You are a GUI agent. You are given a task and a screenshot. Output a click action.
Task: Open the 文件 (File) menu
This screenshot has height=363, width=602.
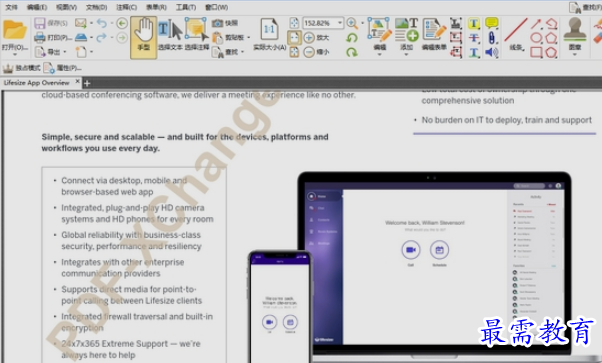click(11, 7)
